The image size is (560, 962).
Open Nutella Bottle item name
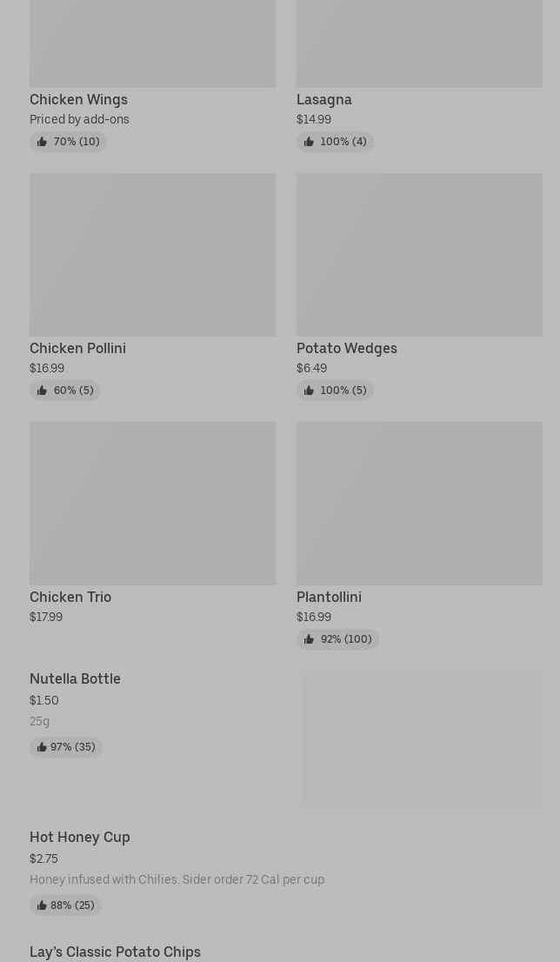tap(75, 678)
